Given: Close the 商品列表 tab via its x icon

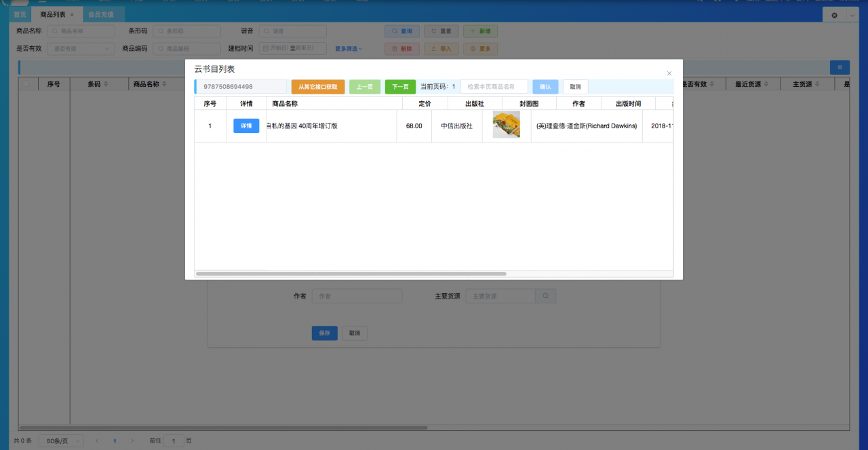Looking at the screenshot, I should [x=72, y=14].
